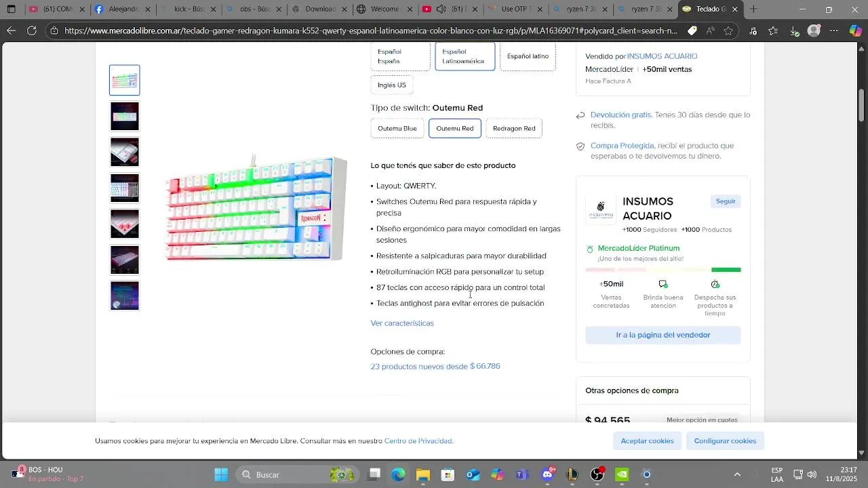The image size is (868, 488).
Task: Launch Microsoft Store from taskbar
Action: [x=448, y=474]
